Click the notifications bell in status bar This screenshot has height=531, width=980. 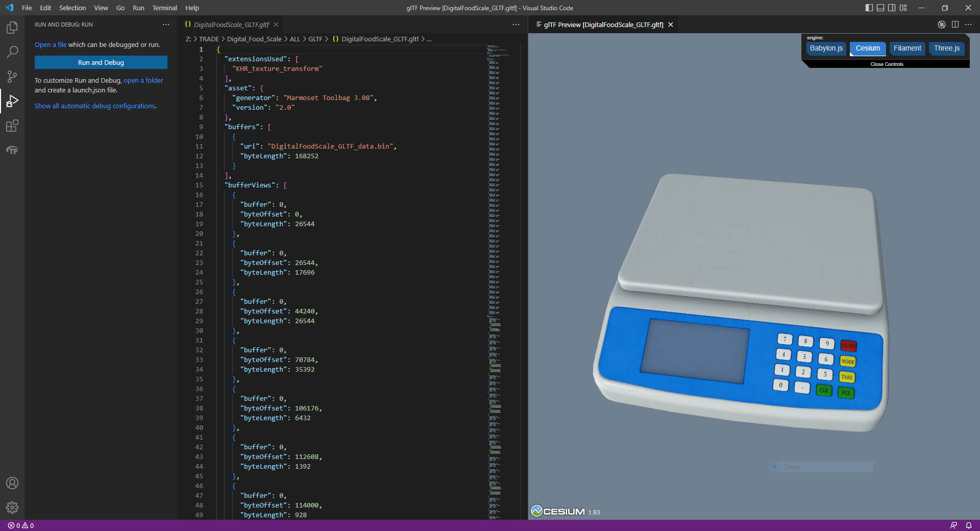[968, 525]
